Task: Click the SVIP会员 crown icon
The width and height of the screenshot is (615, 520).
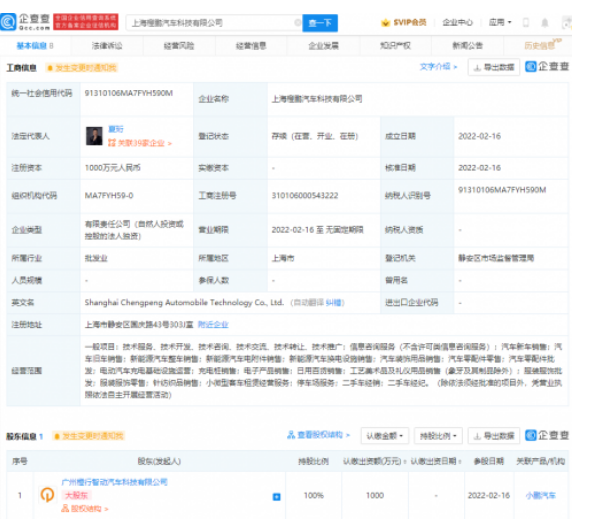Action: click(x=385, y=23)
